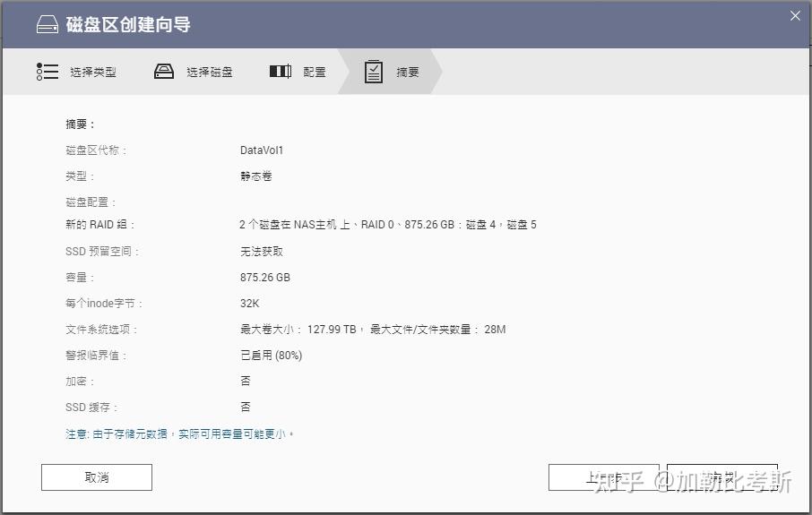Click the 新的 RAID 组 label
812x515 pixels.
(x=100, y=224)
